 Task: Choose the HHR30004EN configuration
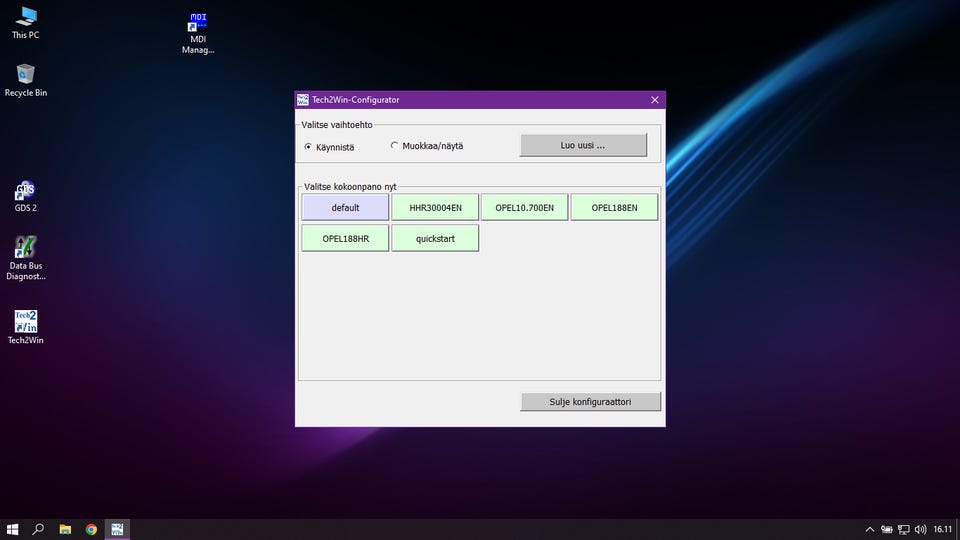[x=435, y=208]
